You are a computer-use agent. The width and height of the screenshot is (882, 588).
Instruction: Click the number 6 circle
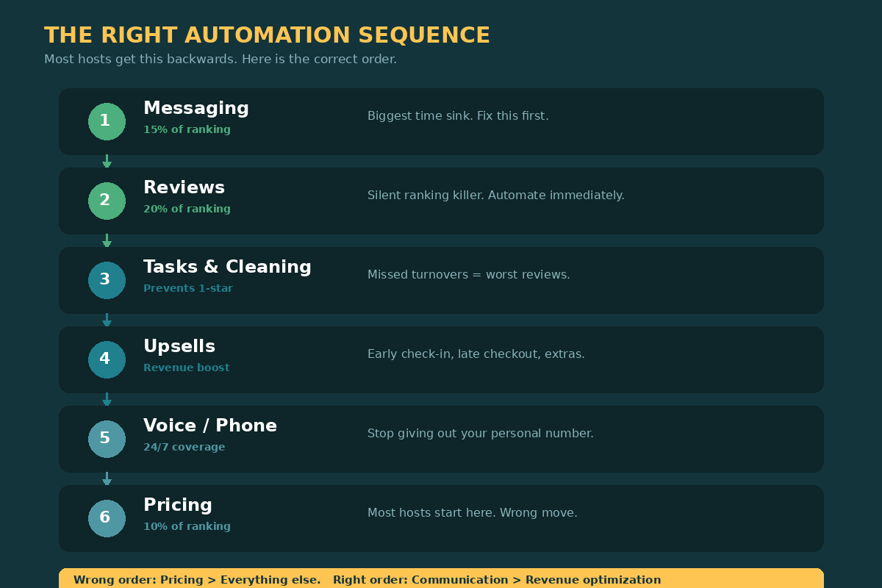coord(107,518)
